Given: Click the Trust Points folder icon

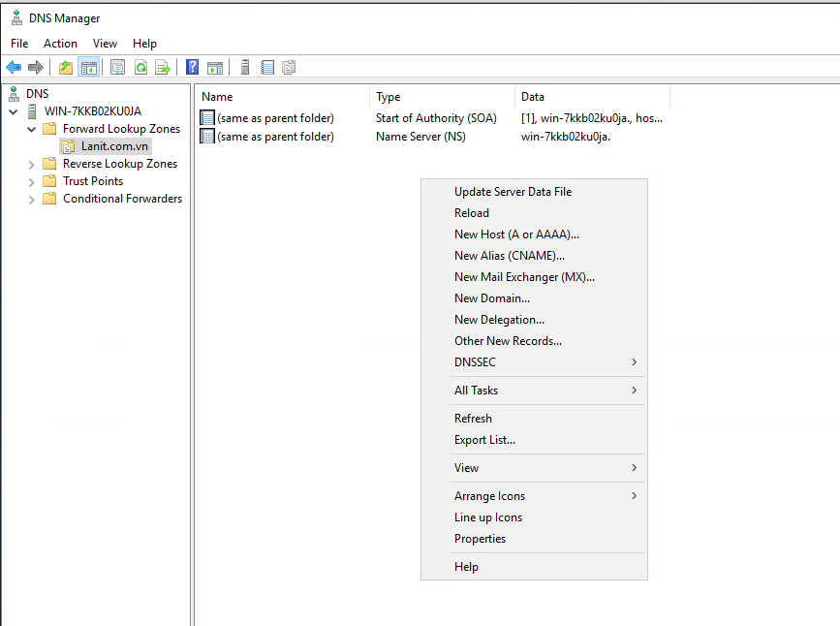Looking at the screenshot, I should tap(49, 180).
